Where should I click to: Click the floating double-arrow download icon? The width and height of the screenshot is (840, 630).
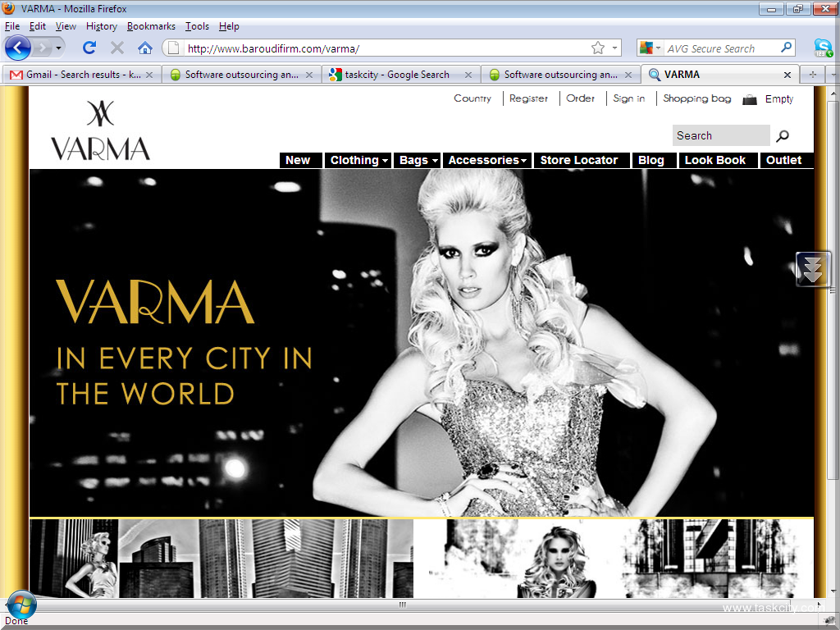(812, 269)
